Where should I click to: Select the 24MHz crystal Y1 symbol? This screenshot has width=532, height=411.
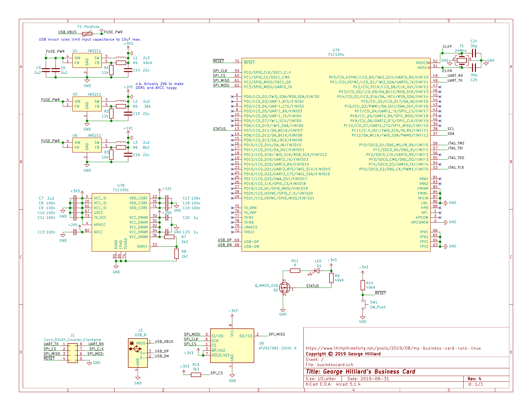462,60
